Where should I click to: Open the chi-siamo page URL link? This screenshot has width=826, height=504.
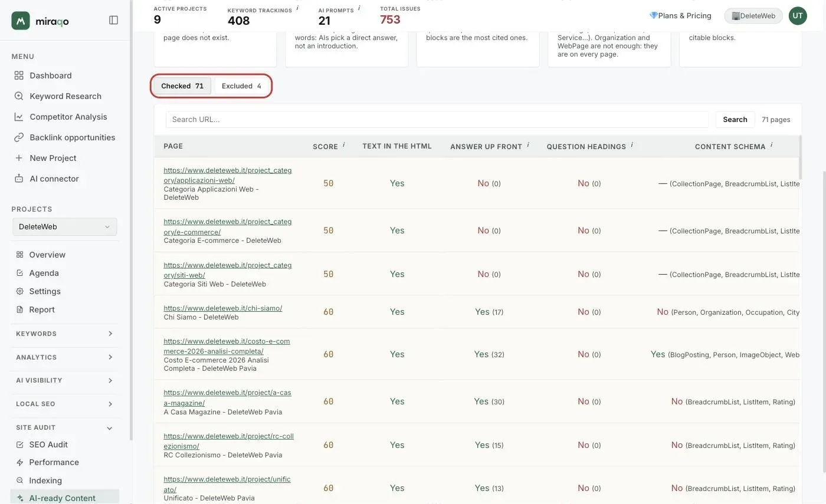(223, 308)
